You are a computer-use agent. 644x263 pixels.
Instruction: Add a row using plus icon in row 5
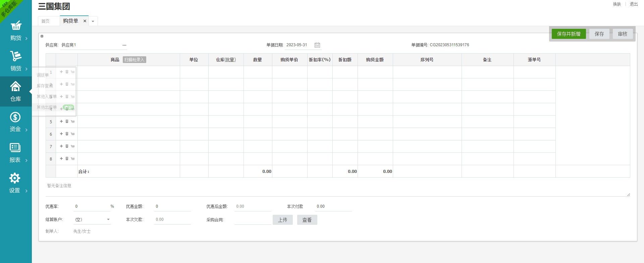[61, 122]
